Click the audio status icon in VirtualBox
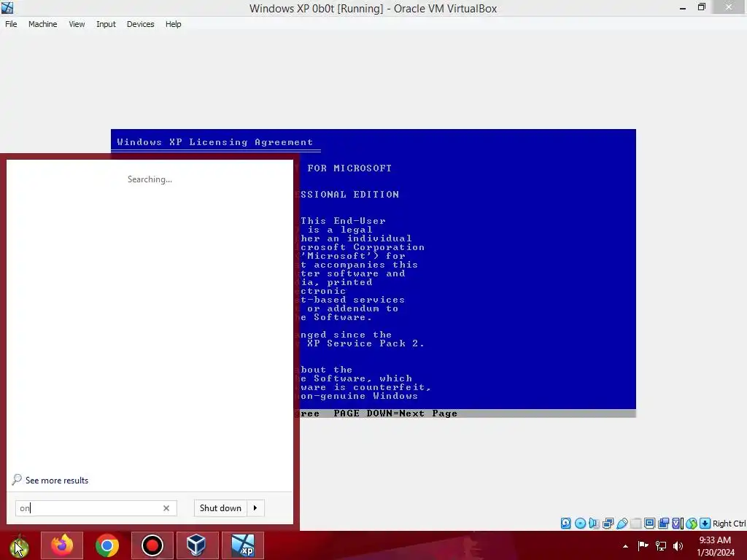This screenshot has height=560, width=747. [594, 524]
